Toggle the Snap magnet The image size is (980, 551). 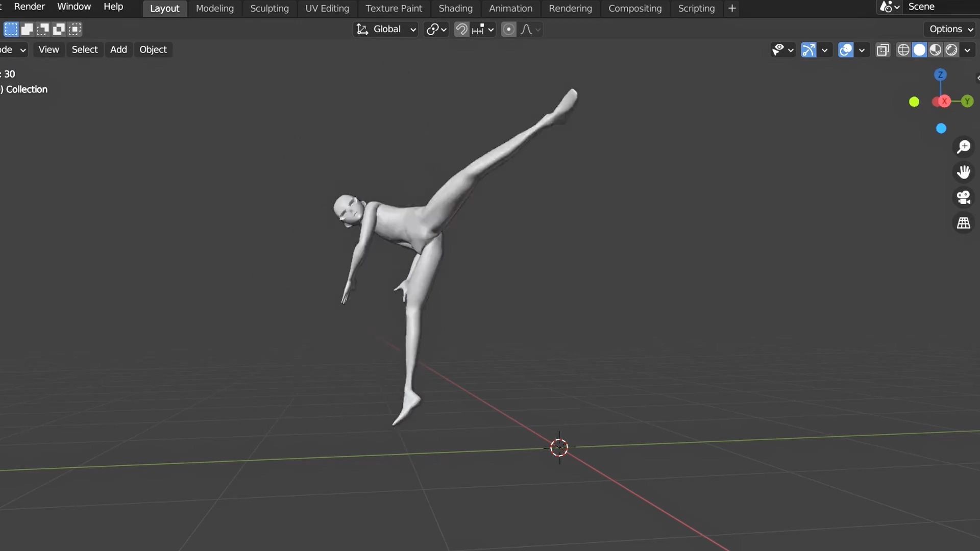point(461,29)
